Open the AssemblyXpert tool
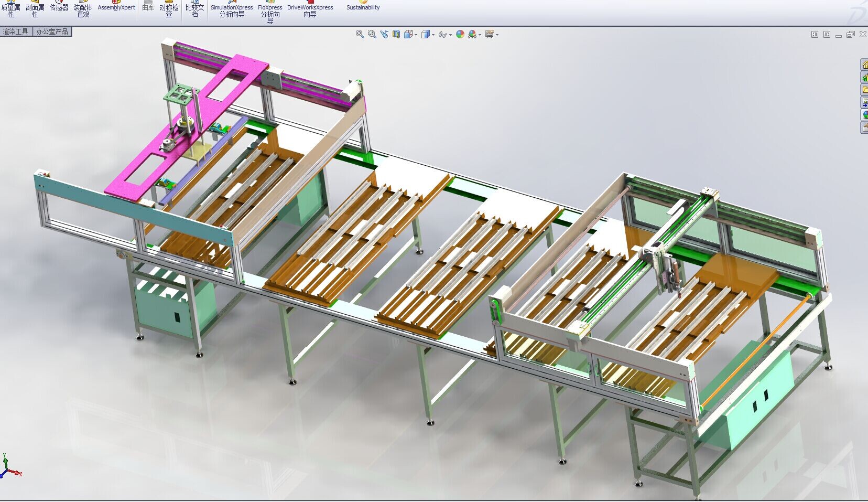The height and width of the screenshot is (502, 868). coord(116,6)
